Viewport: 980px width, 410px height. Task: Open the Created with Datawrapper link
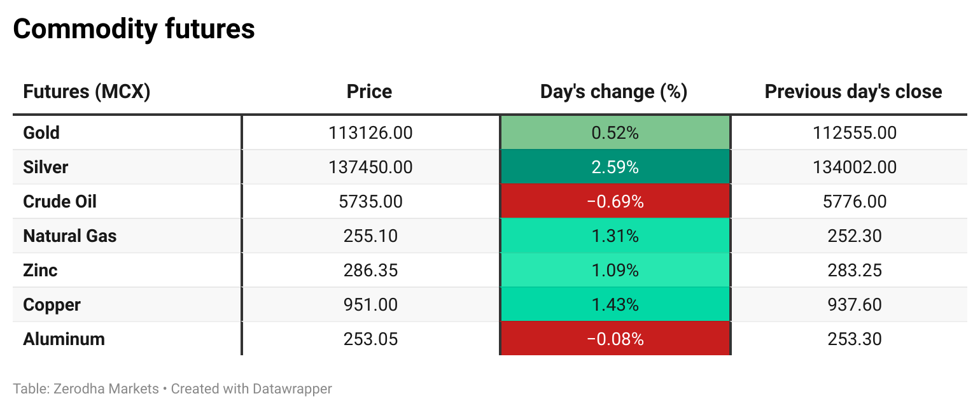coord(251,388)
